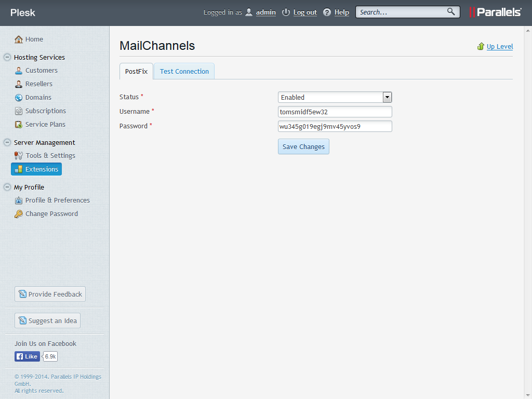Open the Status dropdown arrow

(x=387, y=97)
